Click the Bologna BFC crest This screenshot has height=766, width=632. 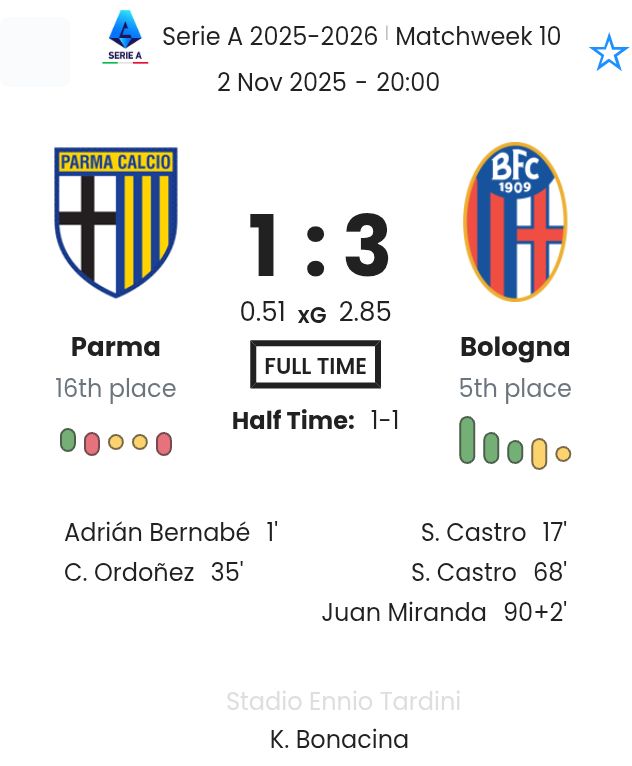click(x=515, y=221)
